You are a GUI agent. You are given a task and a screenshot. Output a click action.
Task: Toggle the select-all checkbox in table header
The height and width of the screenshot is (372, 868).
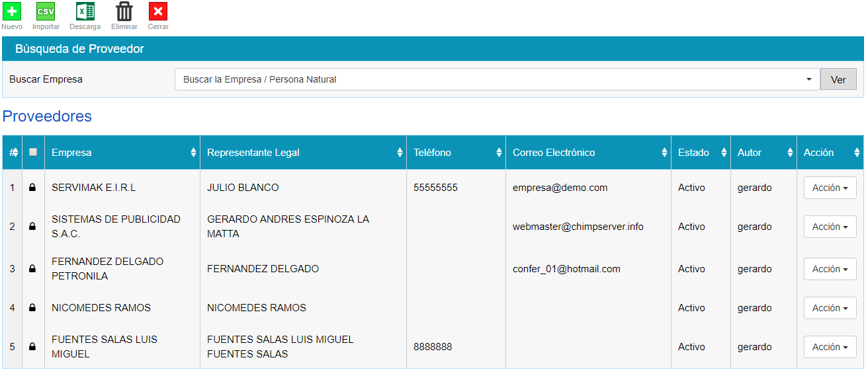33,152
